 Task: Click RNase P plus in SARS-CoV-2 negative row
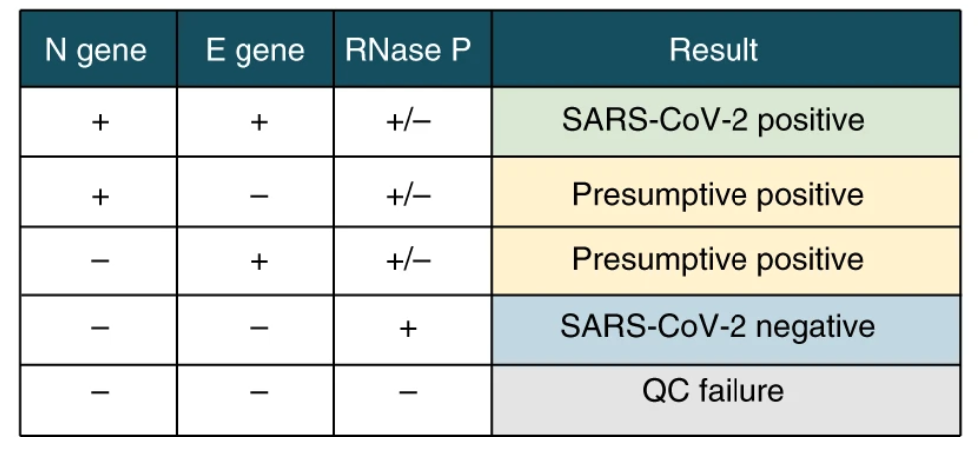(408, 329)
